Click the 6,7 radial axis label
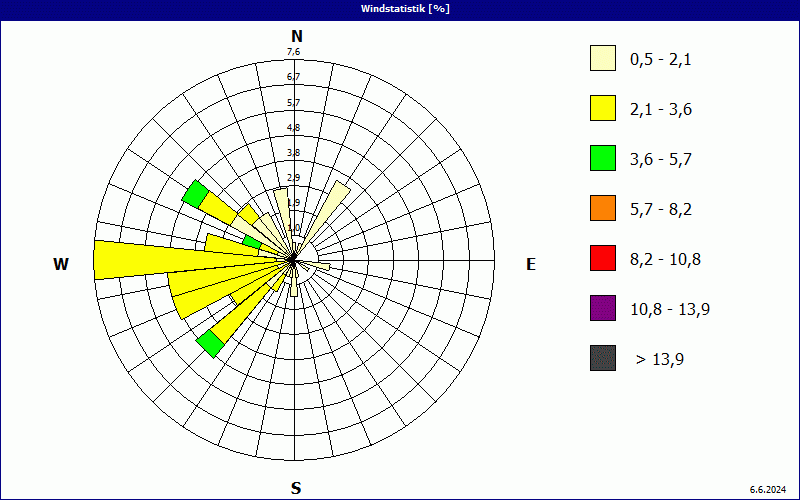Viewport: 800px width, 500px height. [x=293, y=77]
